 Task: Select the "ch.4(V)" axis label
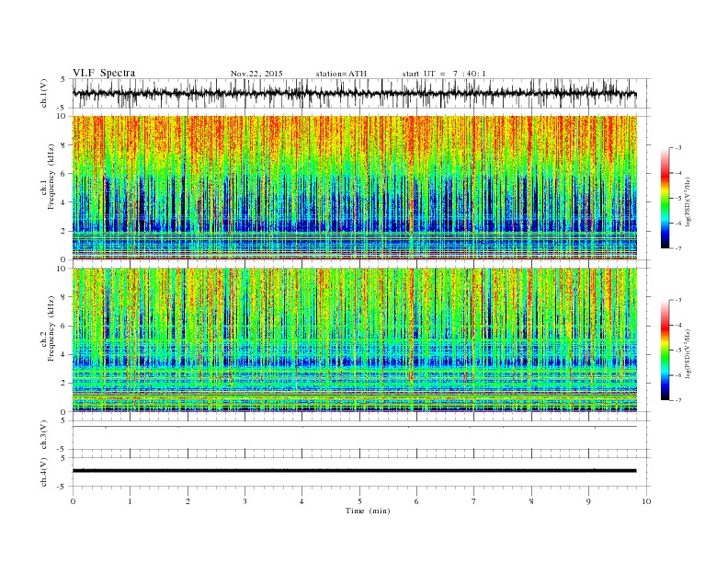tap(44, 472)
